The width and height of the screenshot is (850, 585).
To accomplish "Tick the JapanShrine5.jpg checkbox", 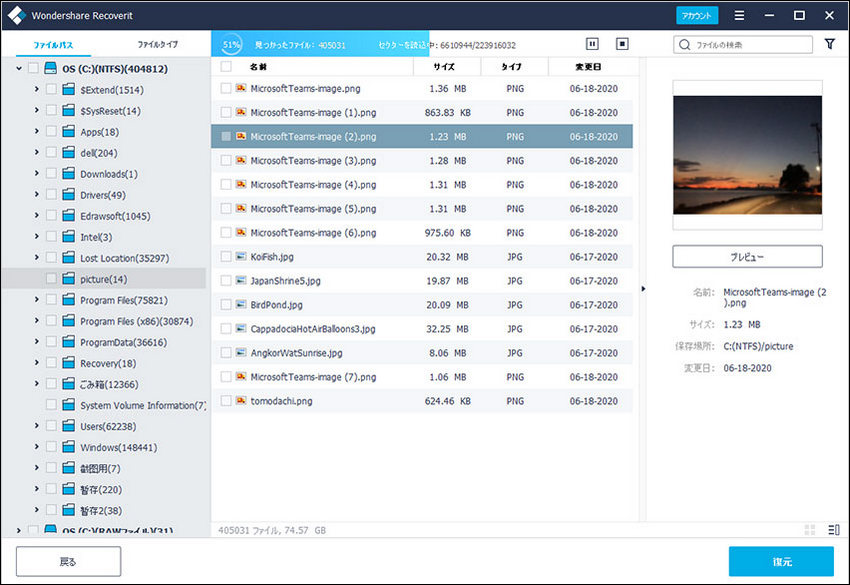I will (226, 280).
